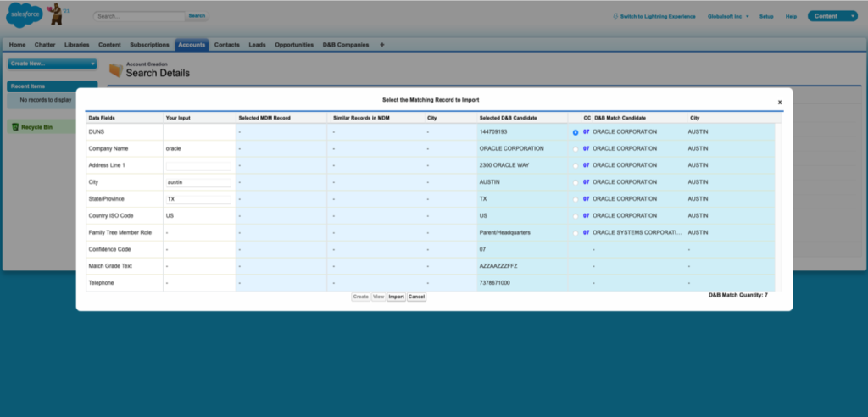Go to the Home tab

click(x=17, y=45)
